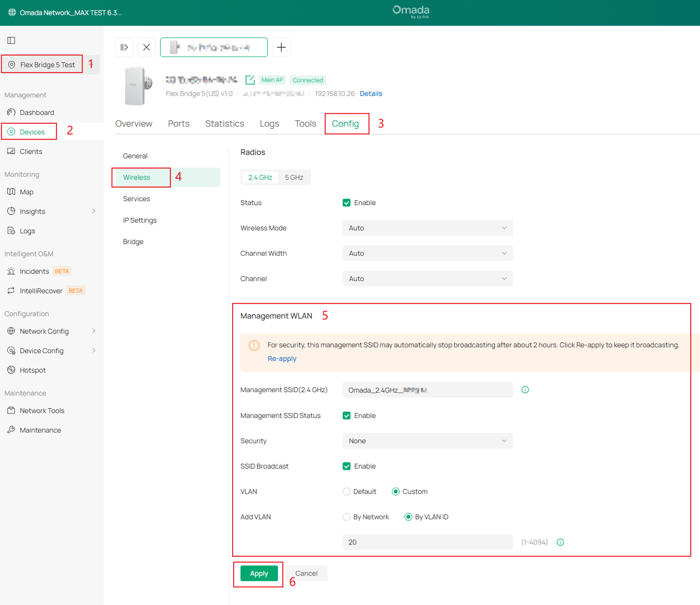Open the General config section

pyautogui.click(x=135, y=156)
